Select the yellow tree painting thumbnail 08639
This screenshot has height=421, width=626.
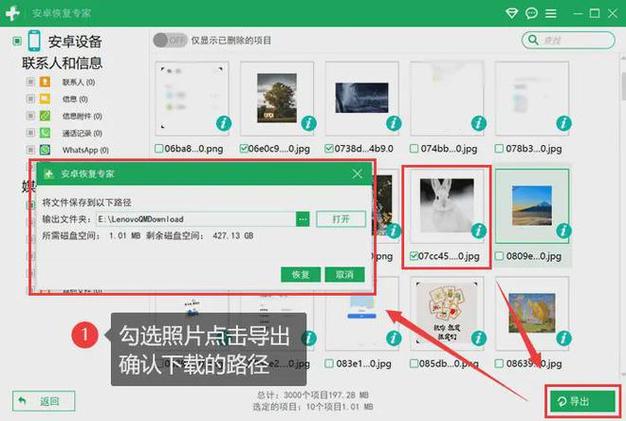tap(532, 313)
